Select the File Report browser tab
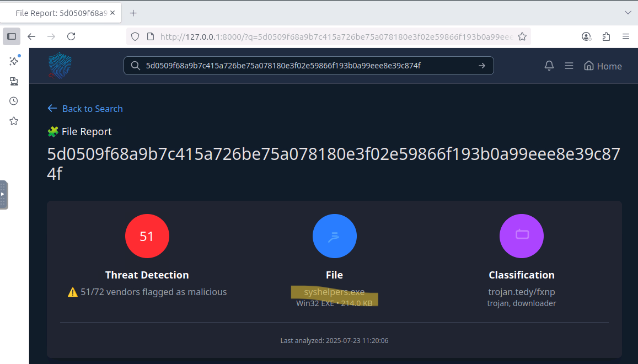This screenshot has width=638, height=364. 61,13
